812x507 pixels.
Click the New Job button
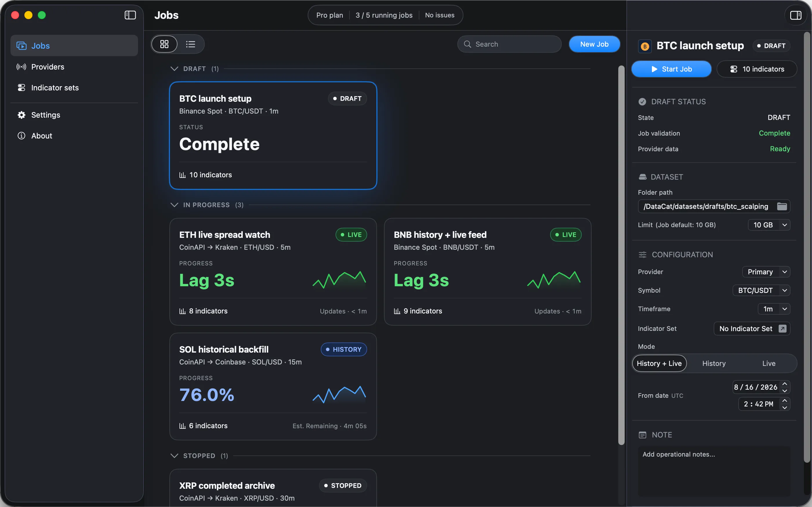(x=594, y=44)
